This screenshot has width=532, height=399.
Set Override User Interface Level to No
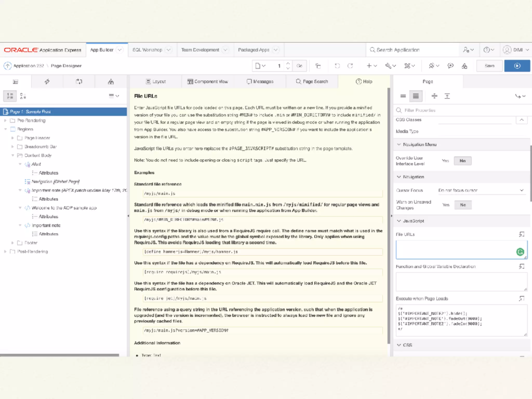click(x=462, y=161)
